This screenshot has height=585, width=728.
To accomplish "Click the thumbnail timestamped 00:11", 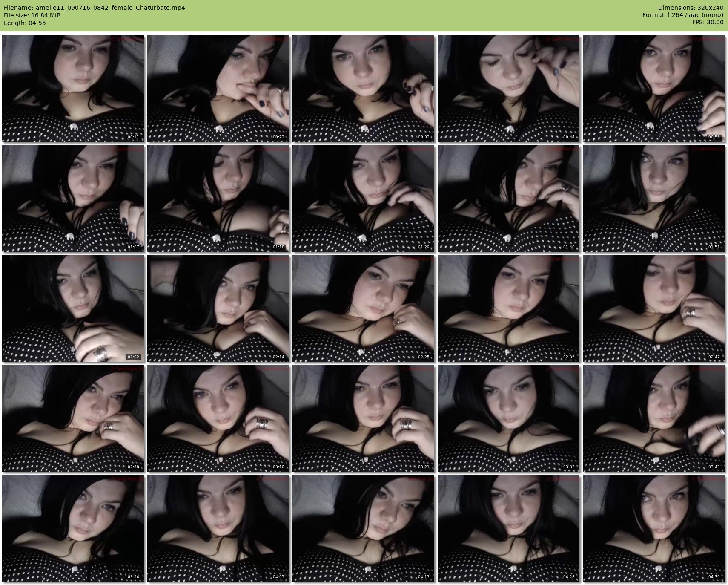I will pos(73,89).
